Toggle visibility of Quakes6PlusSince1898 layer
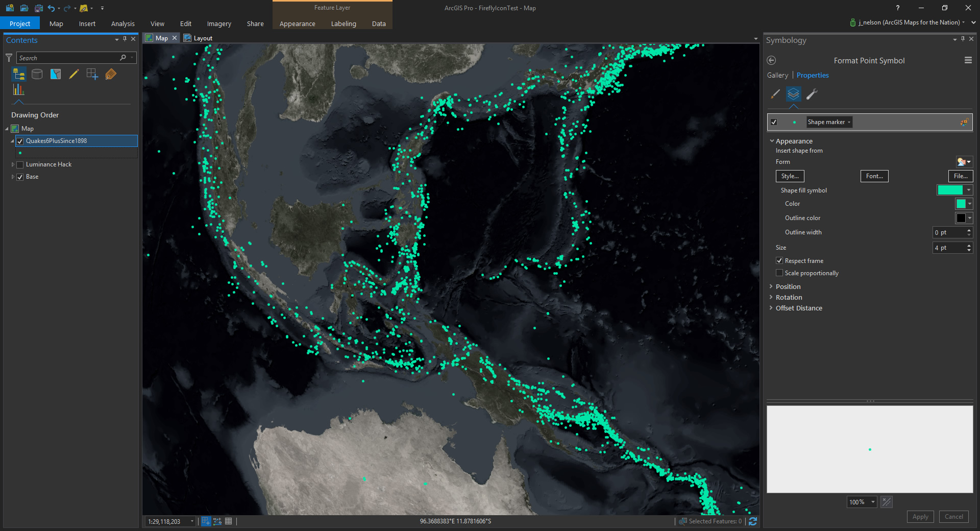 click(x=20, y=141)
